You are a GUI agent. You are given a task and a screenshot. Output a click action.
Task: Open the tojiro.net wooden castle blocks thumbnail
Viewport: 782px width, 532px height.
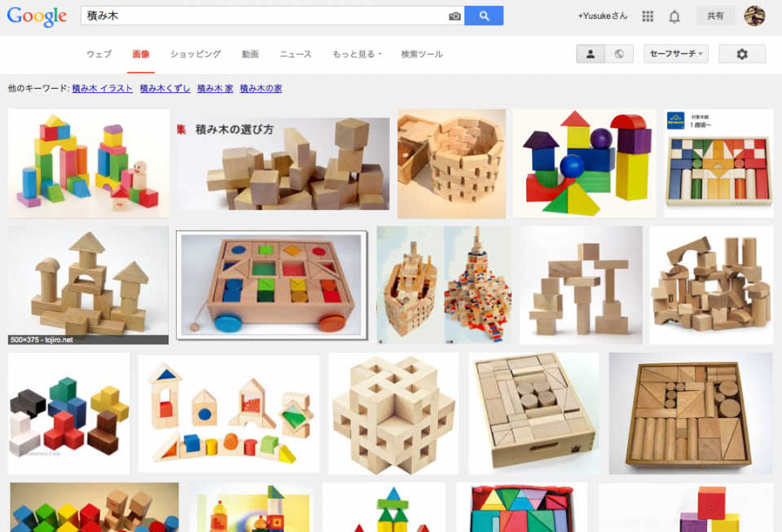(88, 285)
